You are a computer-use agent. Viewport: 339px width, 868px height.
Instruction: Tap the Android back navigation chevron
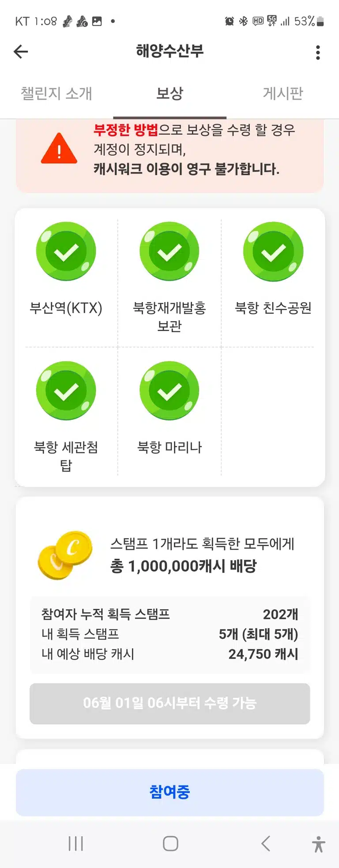265,844
